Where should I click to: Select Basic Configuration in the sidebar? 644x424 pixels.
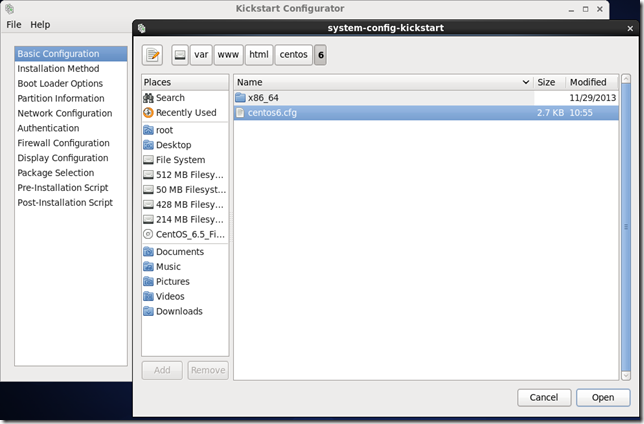click(71, 54)
